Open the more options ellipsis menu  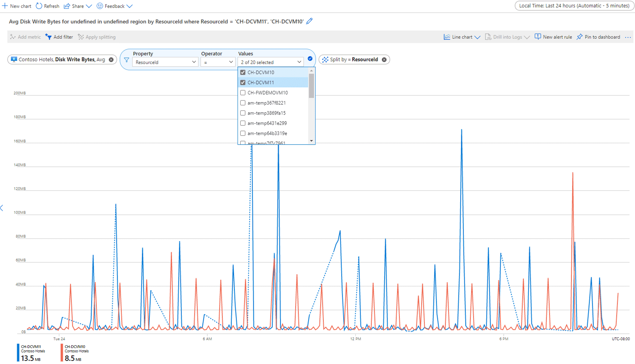[628, 37]
